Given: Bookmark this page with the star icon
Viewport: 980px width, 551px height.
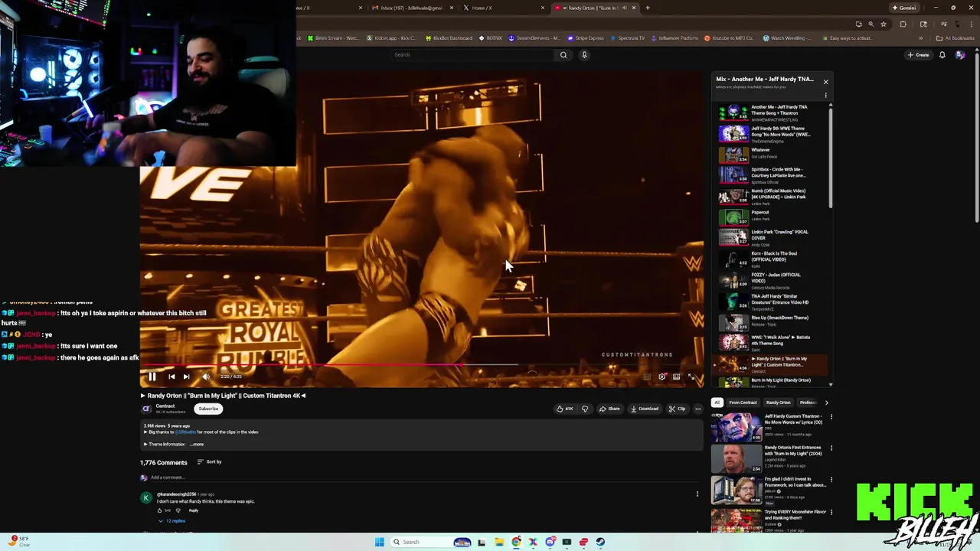Looking at the screenshot, I should (884, 24).
